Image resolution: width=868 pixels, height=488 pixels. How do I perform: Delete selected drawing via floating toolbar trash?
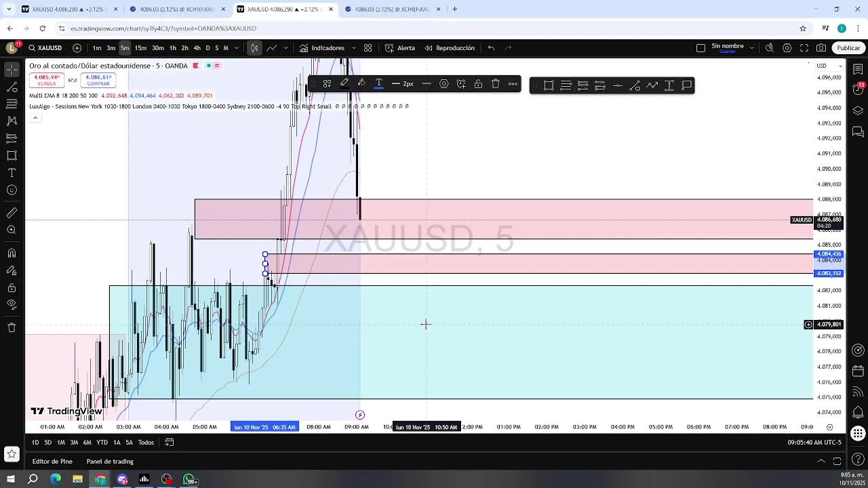coord(496,84)
